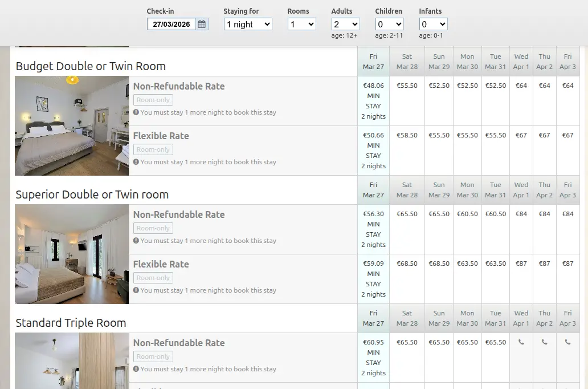588x389 pixels.
Task: Click Wed Apr 1 header in Triple table
Action: pyautogui.click(x=521, y=318)
